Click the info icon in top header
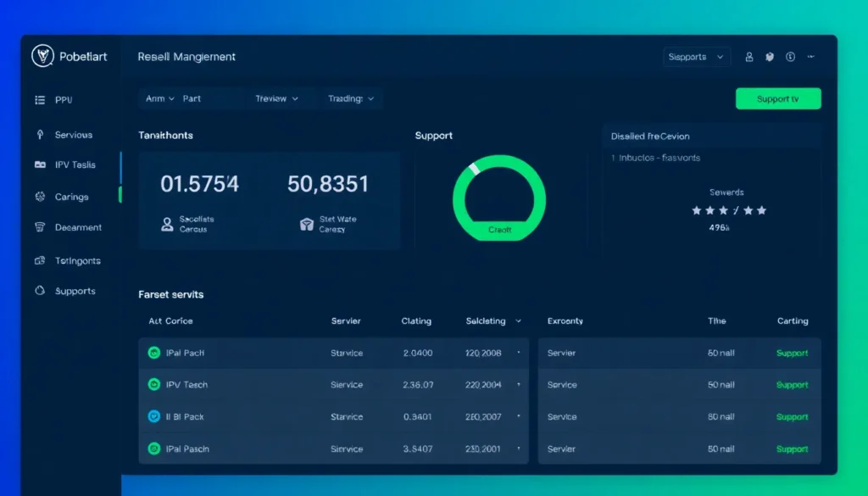The image size is (868, 496). pyautogui.click(x=791, y=57)
